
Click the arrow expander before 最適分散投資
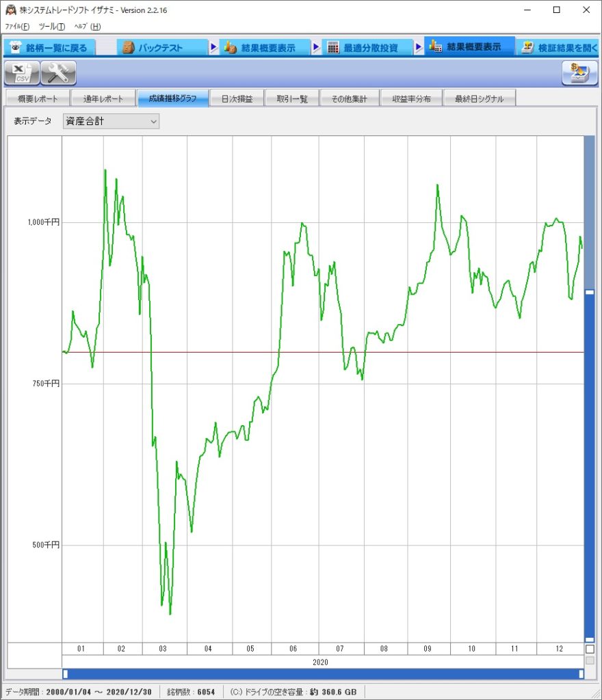click(x=317, y=48)
